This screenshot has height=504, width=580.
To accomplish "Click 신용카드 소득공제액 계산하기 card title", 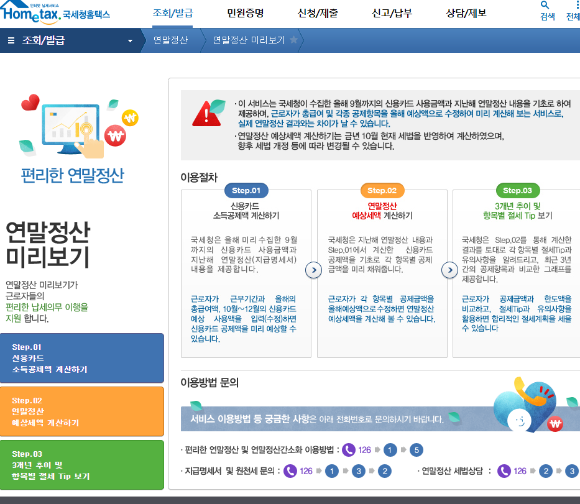I will (x=246, y=211).
